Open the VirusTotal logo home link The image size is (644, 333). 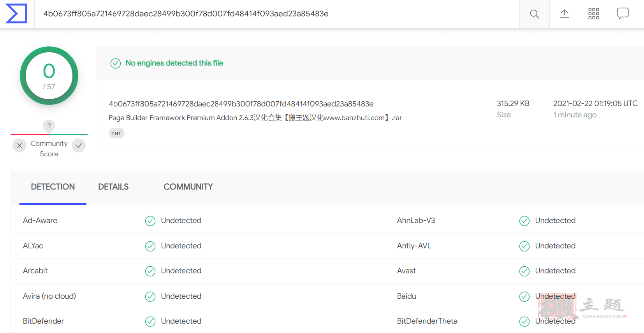[16, 14]
